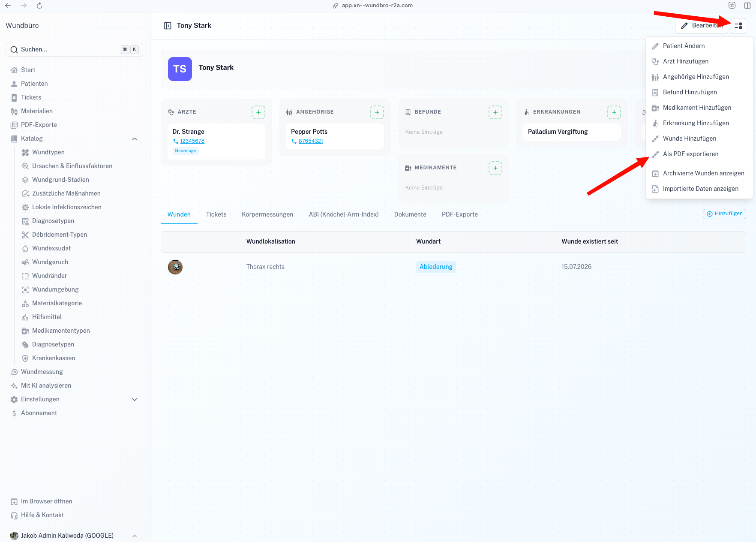Open Abonnement in the sidebar
This screenshot has height=542, width=756.
39,413
